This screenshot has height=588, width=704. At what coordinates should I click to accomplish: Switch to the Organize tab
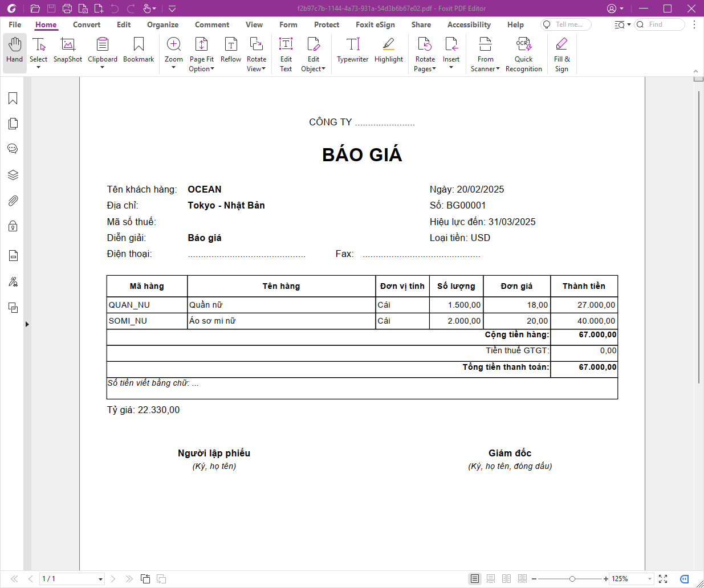coord(162,24)
